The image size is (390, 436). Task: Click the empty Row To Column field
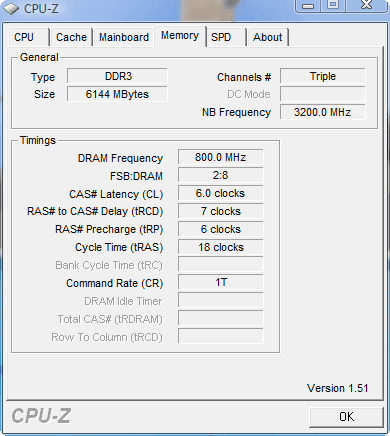click(221, 336)
